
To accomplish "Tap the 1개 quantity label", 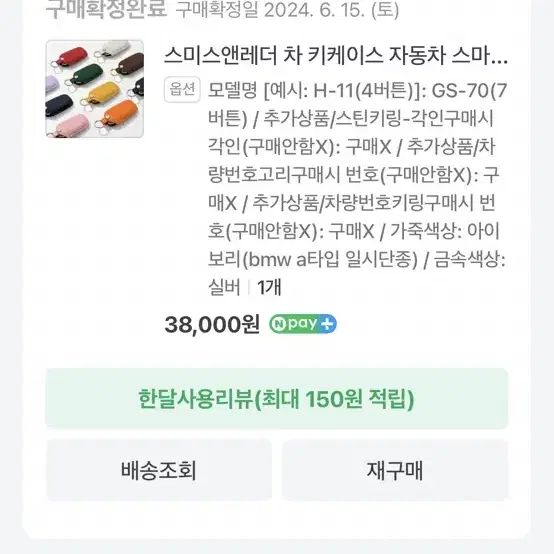I will pos(269,287).
